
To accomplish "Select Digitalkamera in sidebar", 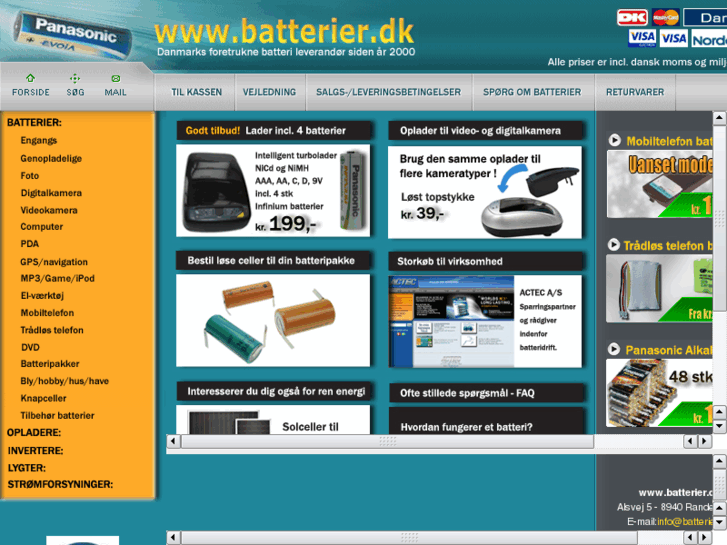I will [51, 193].
